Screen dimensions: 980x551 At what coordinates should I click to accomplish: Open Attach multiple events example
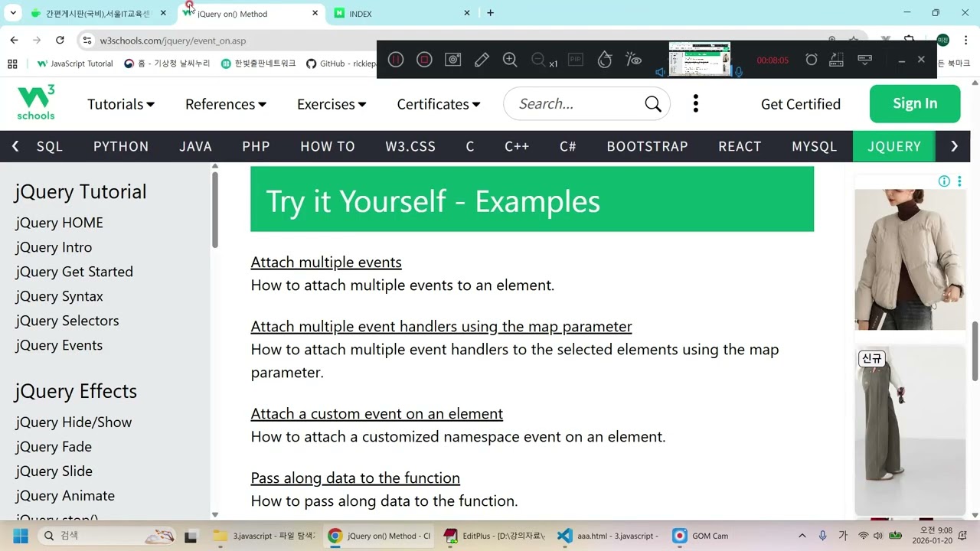click(326, 262)
